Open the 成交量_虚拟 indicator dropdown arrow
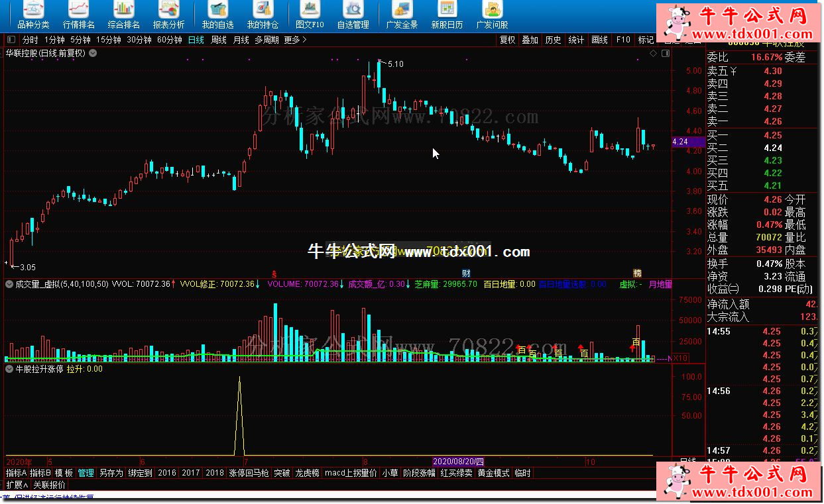824x504 pixels. coord(9,284)
